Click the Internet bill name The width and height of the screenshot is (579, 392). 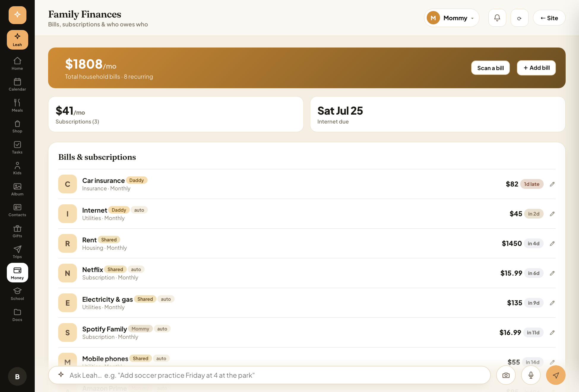click(x=94, y=210)
